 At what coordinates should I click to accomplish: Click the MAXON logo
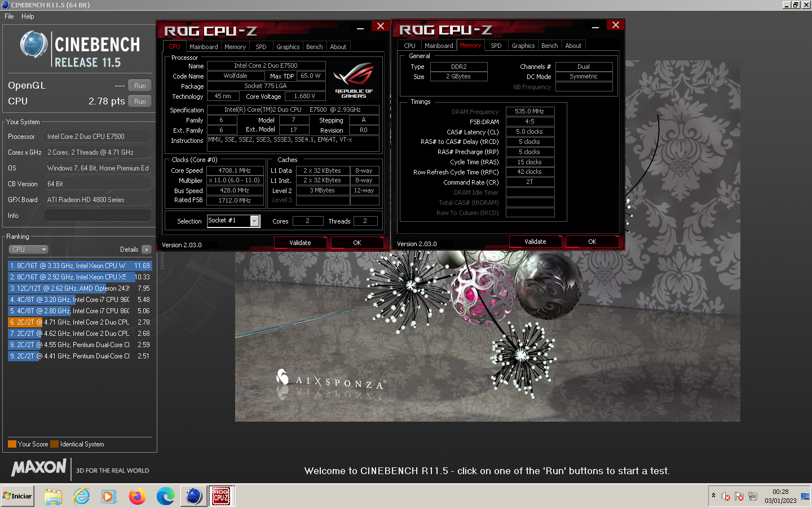coord(39,467)
